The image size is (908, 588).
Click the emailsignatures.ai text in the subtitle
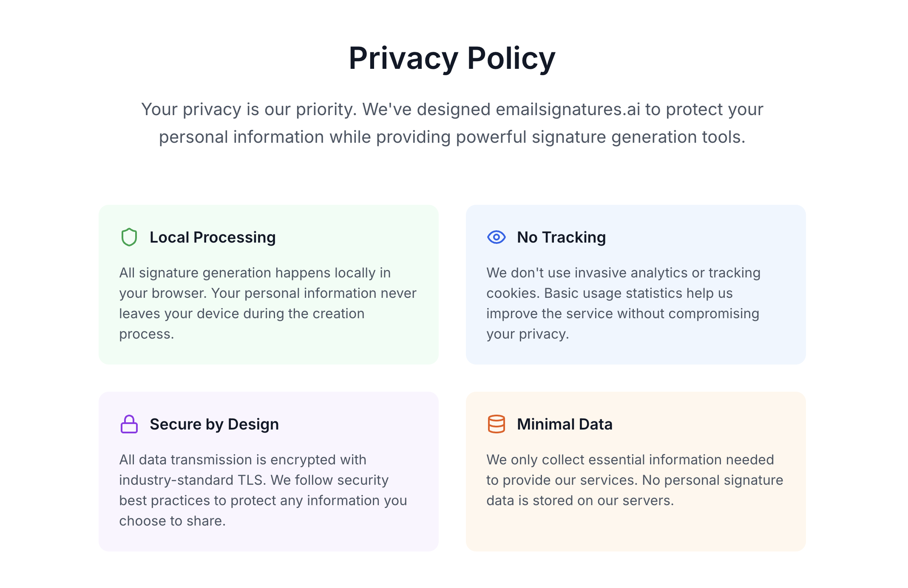pyautogui.click(x=568, y=110)
